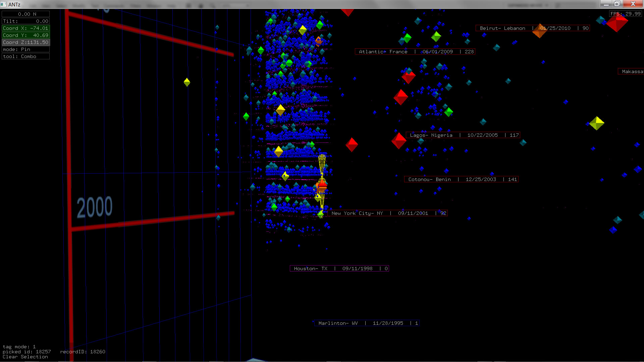Click the 0.00 N heading readout

click(x=26, y=14)
